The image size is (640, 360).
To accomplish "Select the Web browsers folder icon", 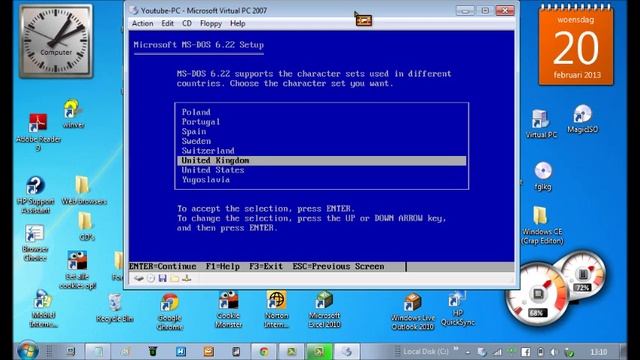I will (84, 190).
